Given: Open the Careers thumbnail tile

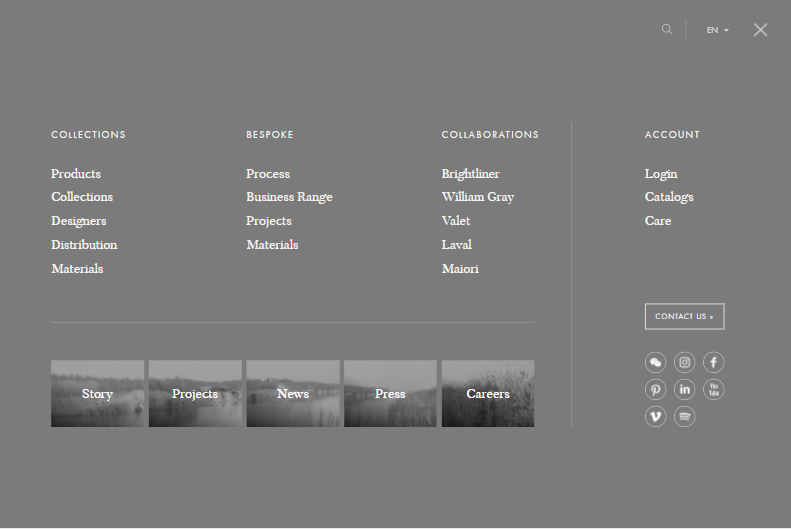Looking at the screenshot, I should click(x=488, y=393).
